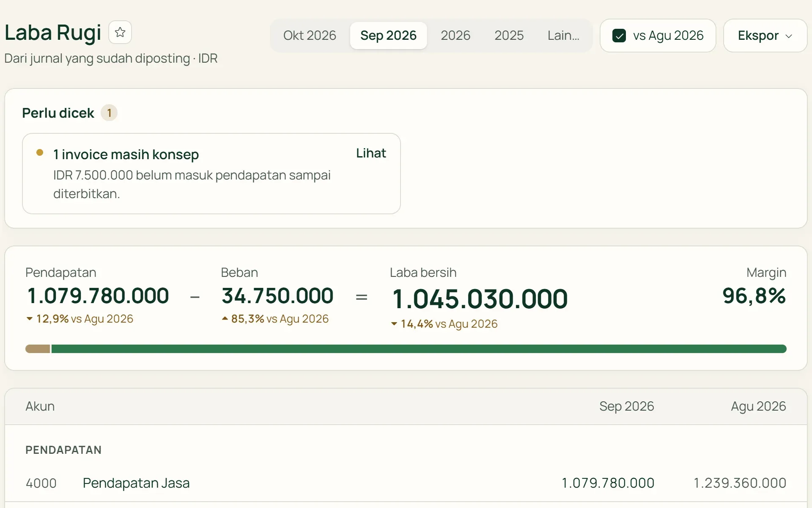Click the Sep 2026 table column header
Viewport: 812px width, 508px height.
click(x=626, y=406)
